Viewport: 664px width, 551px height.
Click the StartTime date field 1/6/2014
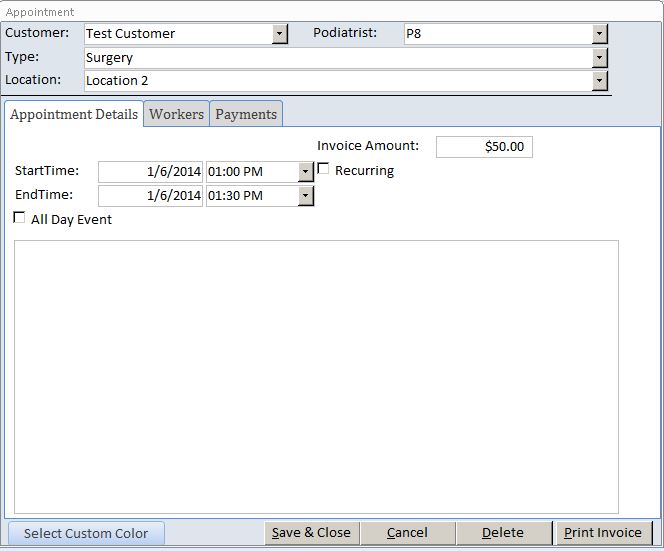point(150,172)
